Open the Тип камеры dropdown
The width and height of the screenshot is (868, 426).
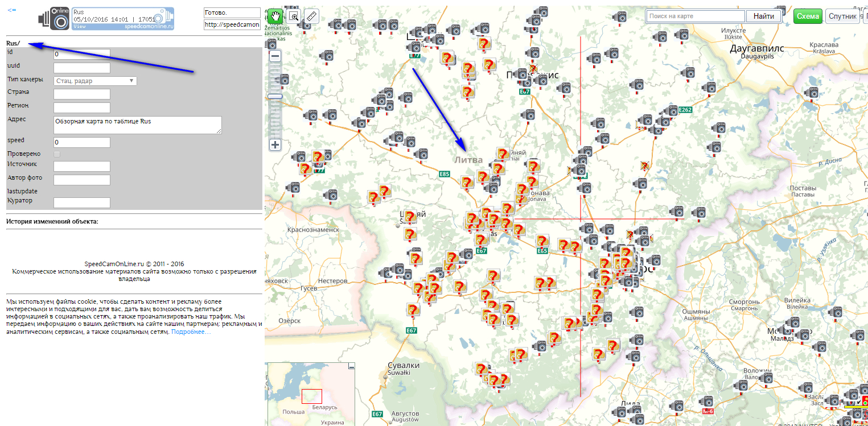[95, 81]
